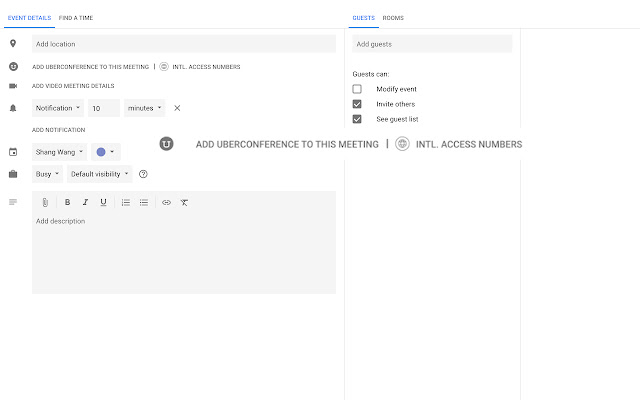This screenshot has width=640, height=400.
Task: Toggle underline formatting in description
Action: click(103, 202)
